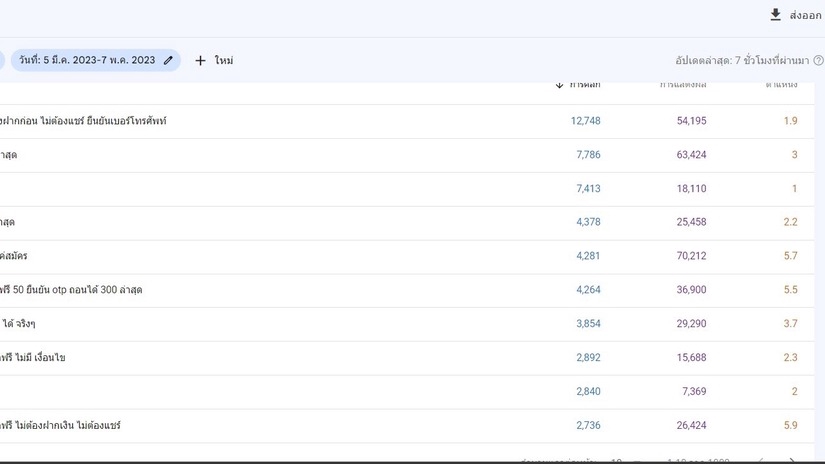Click the sort arrow on clicks column
Viewport: 825px width, 464px height.
coord(560,85)
